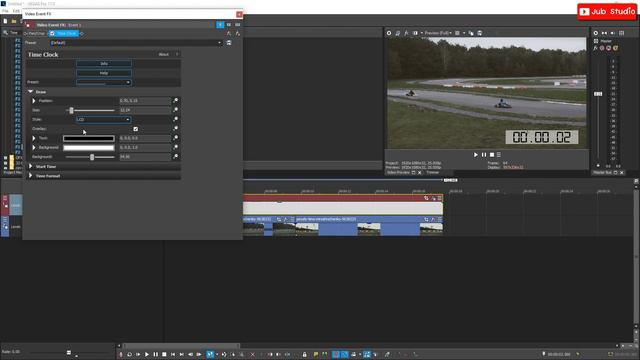Collapse the Draw section
Image resolution: width=640 pixels, height=360 pixels.
click(31, 92)
